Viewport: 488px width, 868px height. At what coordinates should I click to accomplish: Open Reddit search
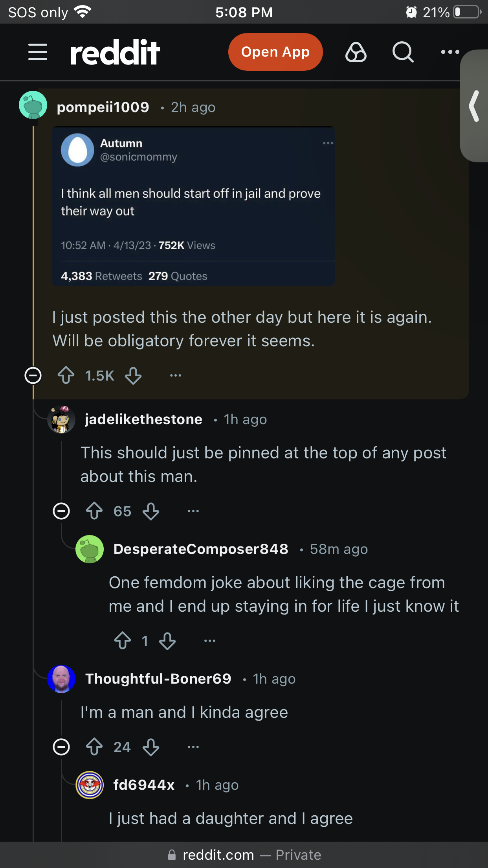[403, 52]
